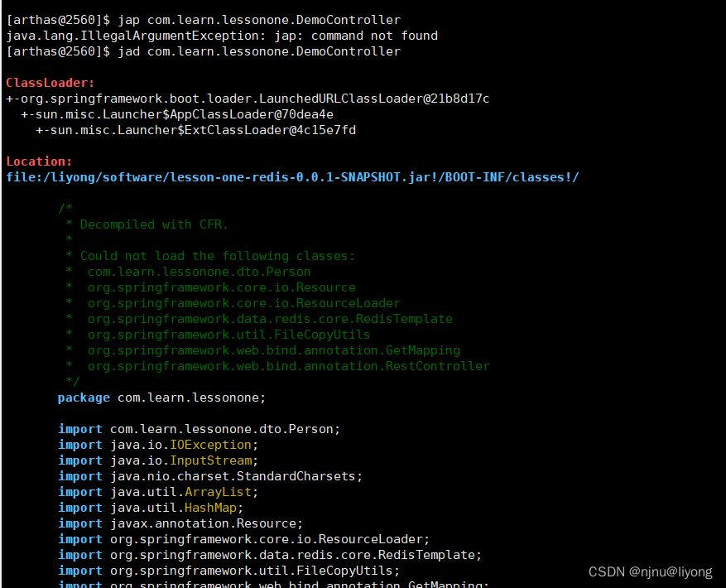The height and width of the screenshot is (588, 726).
Task: Click the 'package com.learn.lessonone;' declaration
Action: coord(161,398)
